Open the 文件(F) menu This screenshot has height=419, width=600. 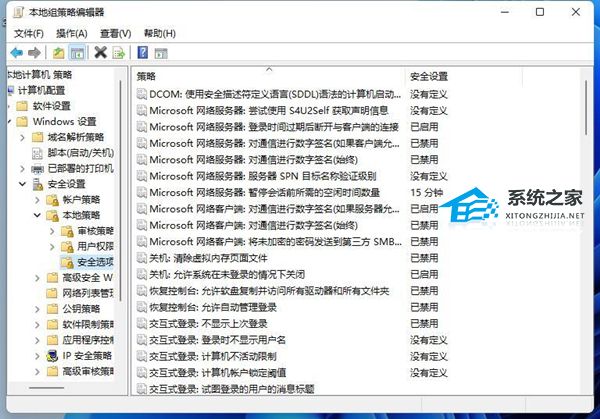coord(29,34)
